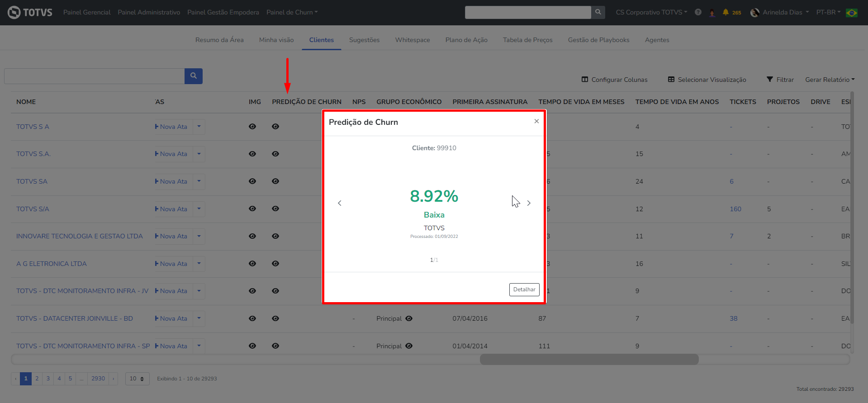Viewport: 868px width, 403px height.
Task: Show churn prediction for TOTVS S A
Action: (275, 127)
